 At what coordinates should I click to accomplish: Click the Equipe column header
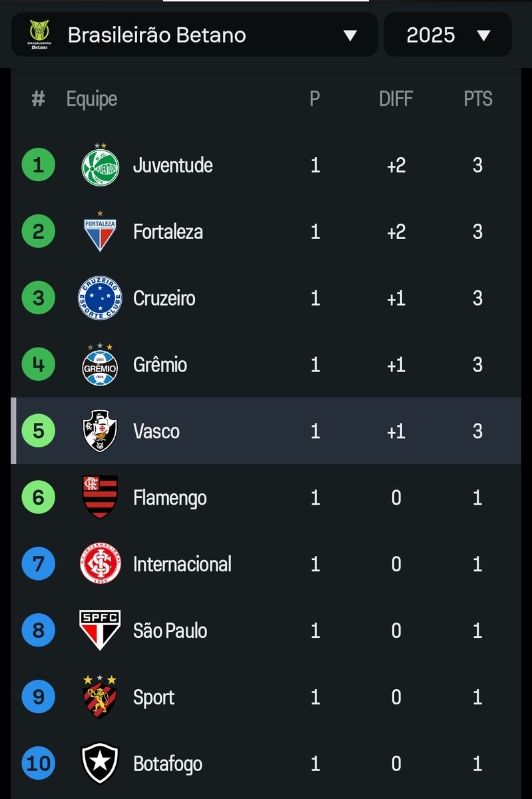(x=91, y=99)
